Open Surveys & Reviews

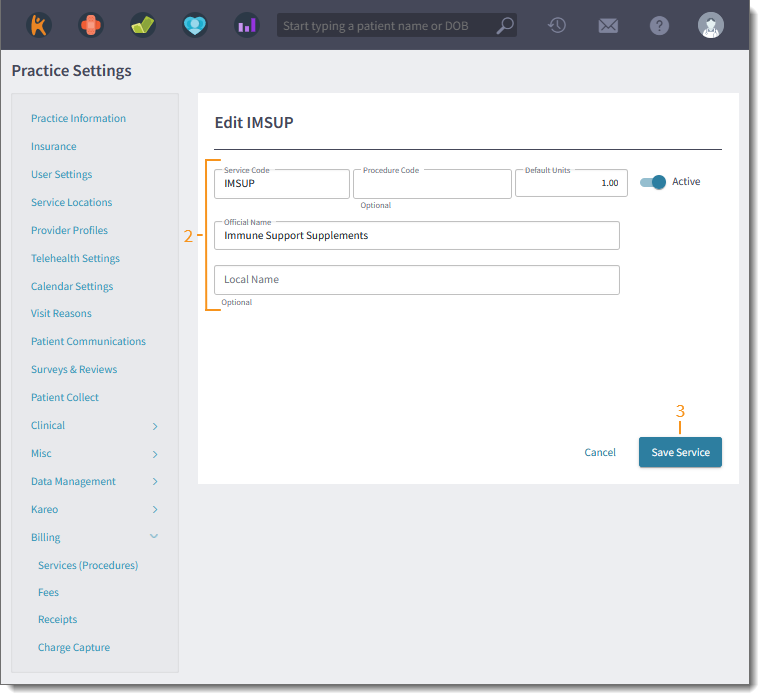pyautogui.click(x=74, y=369)
